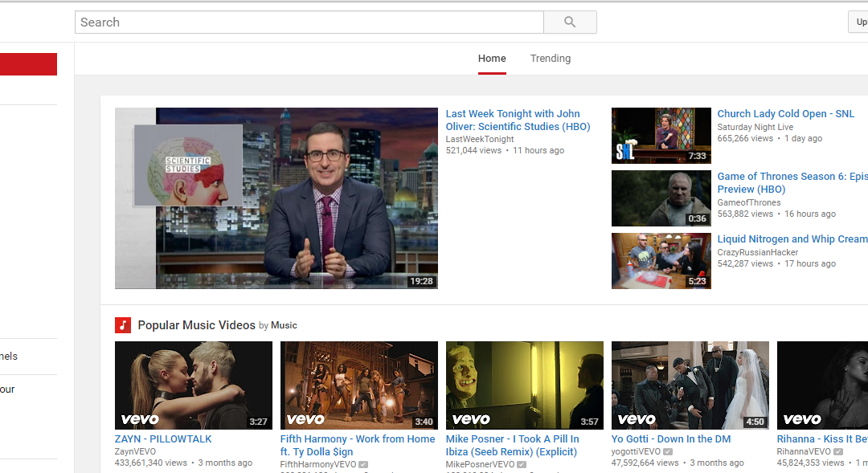Open the Game of Thrones preview thumbnail
Image resolution: width=868 pixels, height=473 pixels.
[x=661, y=198]
